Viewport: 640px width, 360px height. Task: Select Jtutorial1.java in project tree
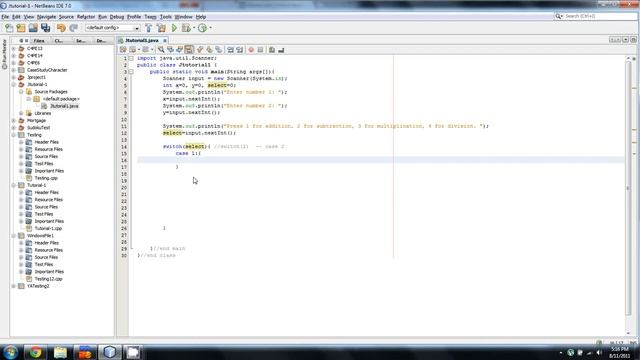pyautogui.click(x=64, y=106)
